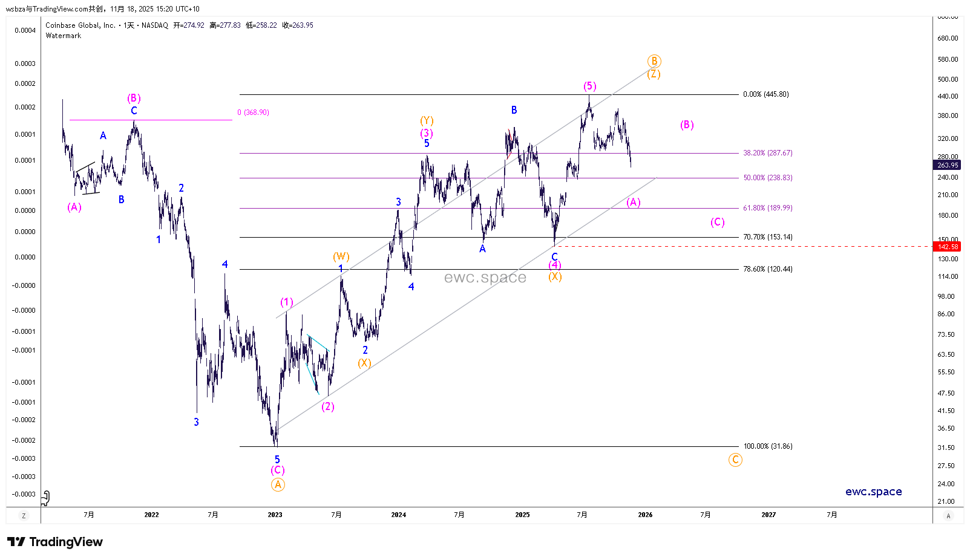Click the 2023 label on time axis
The image size is (970, 560).
[275, 515]
